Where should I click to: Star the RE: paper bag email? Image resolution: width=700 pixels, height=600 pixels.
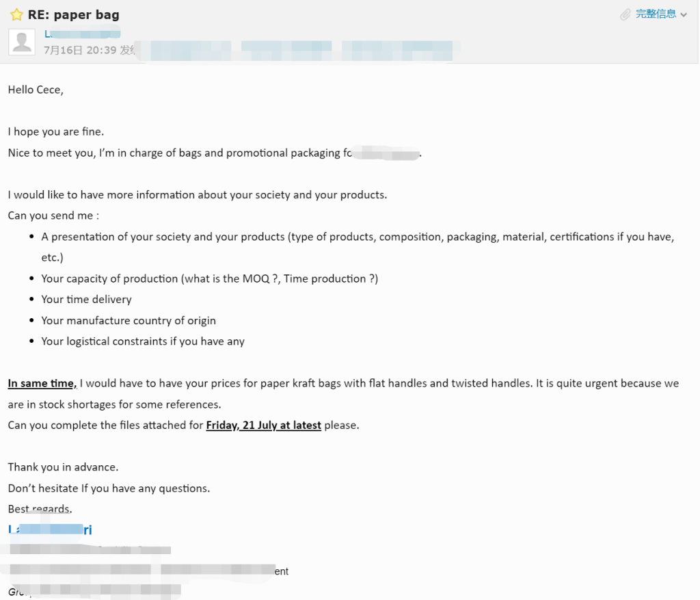point(16,15)
